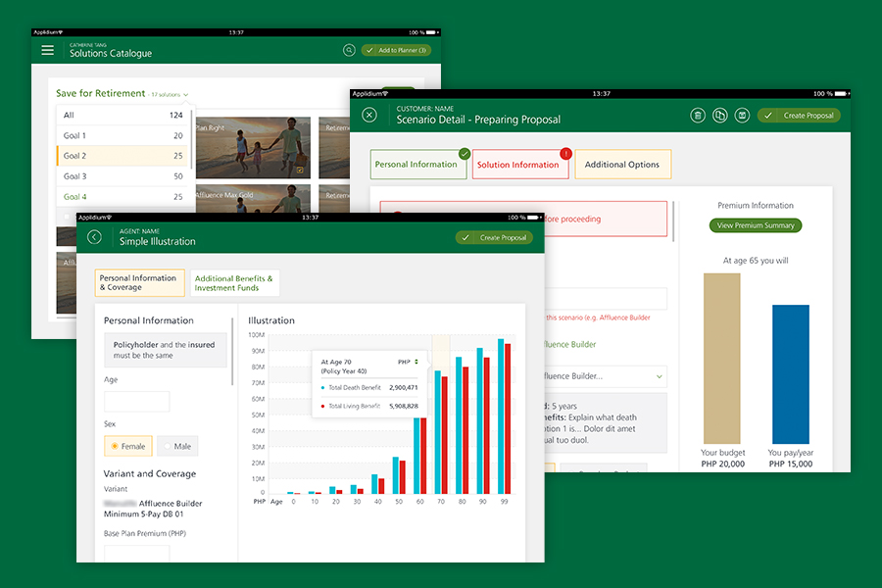Click Total Living Benefit value 5,908,828
882x588 pixels.
click(x=404, y=406)
